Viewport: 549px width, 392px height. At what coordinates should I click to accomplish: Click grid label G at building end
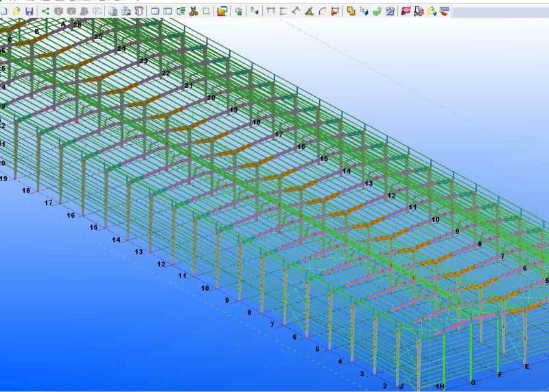tap(472, 382)
